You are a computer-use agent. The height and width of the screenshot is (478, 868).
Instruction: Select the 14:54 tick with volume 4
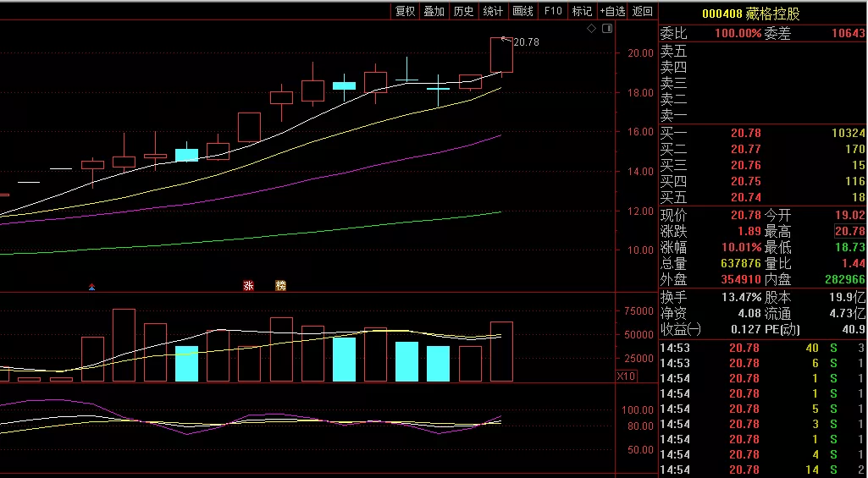[763, 455]
